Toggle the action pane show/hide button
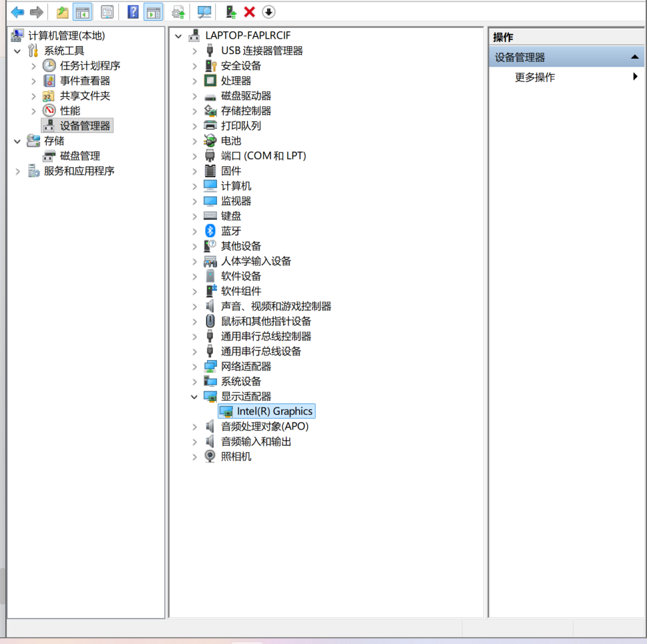This screenshot has height=644, width=647. [153, 12]
